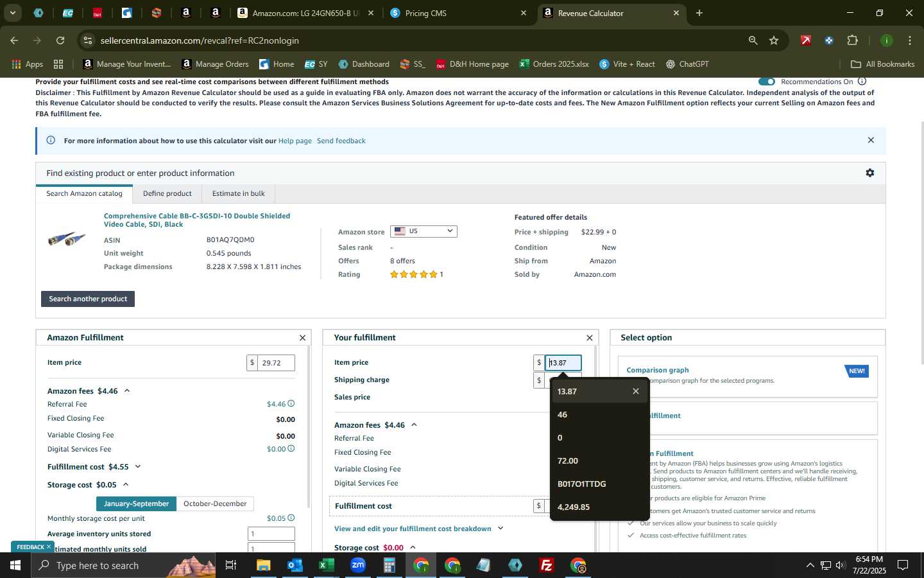Close the Revenue Calculator browser tab
Viewport: 924px width, 578px height.
[x=676, y=13]
